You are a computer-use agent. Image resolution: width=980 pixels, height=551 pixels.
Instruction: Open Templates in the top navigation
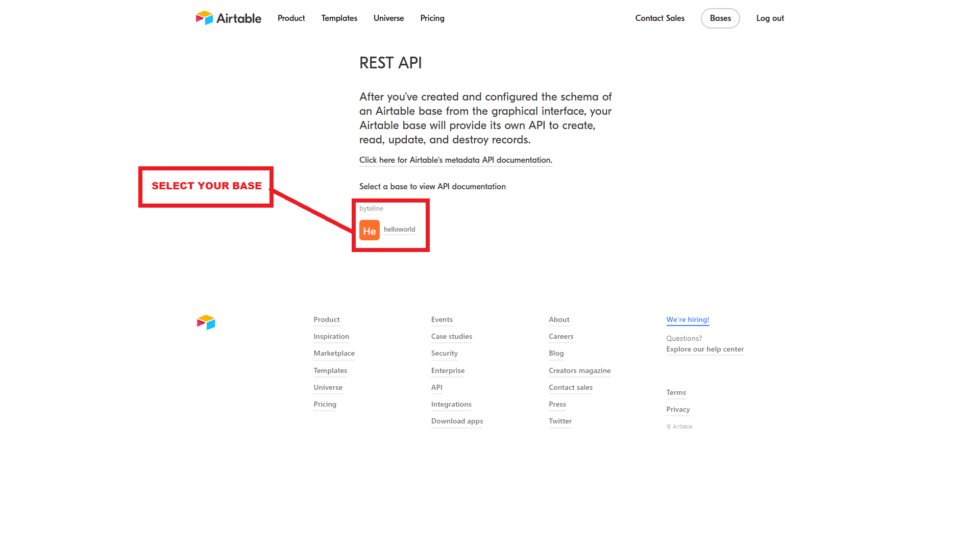pyautogui.click(x=339, y=18)
